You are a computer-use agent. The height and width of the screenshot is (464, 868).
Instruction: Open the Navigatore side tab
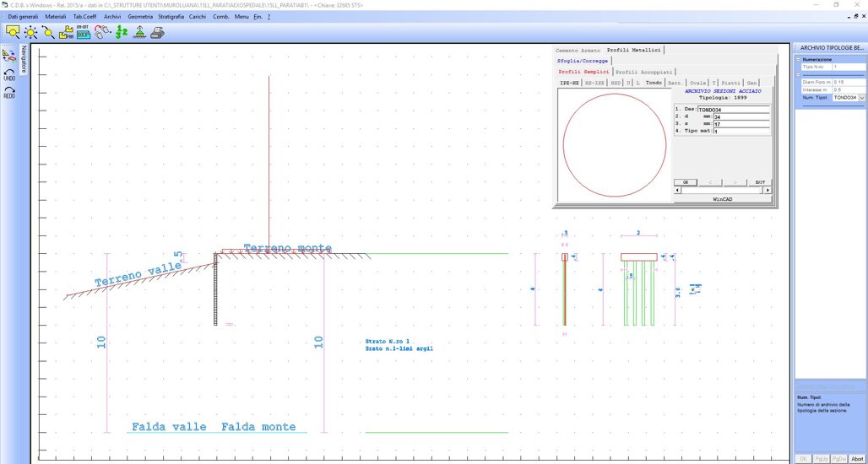click(24, 59)
